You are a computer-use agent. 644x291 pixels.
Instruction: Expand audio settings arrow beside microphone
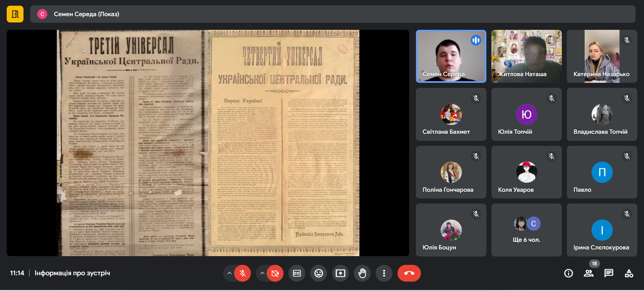point(229,273)
